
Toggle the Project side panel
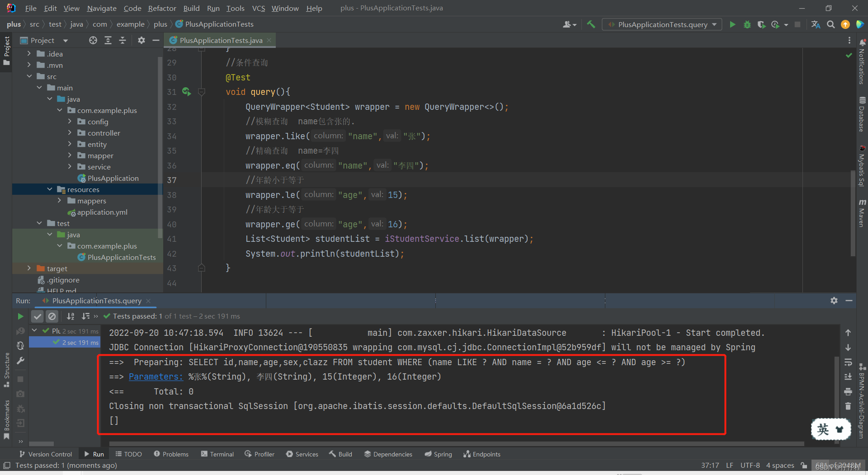pyautogui.click(x=6, y=50)
